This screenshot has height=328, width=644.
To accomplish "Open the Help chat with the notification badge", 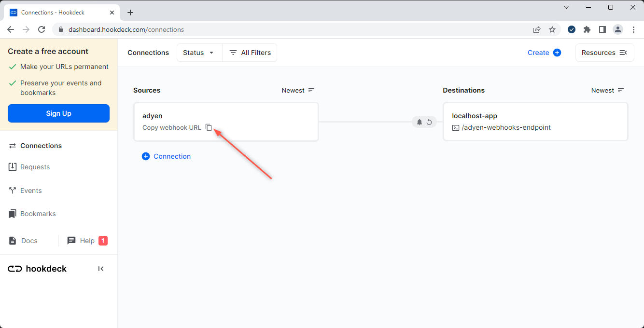I will point(87,240).
